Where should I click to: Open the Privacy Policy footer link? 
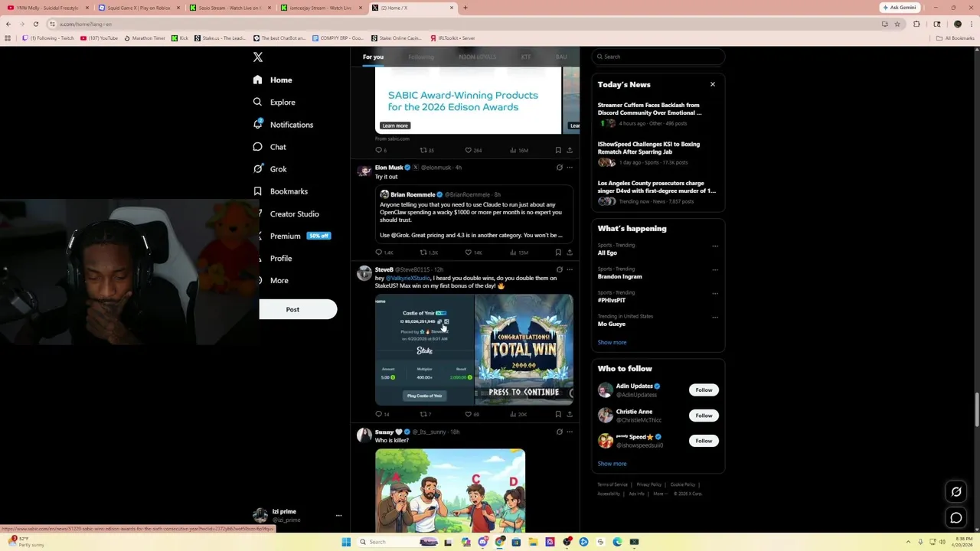648,484
